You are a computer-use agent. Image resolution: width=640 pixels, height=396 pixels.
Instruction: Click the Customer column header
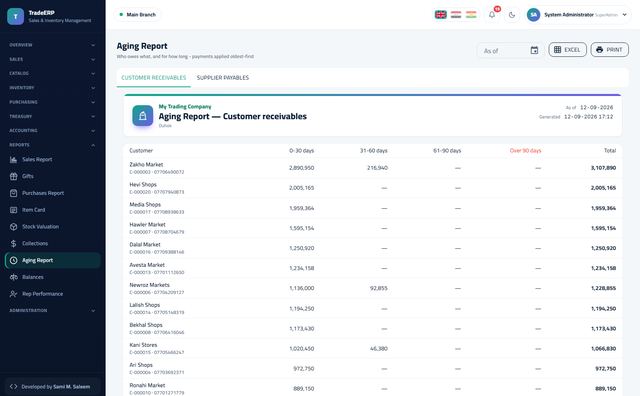pos(141,151)
